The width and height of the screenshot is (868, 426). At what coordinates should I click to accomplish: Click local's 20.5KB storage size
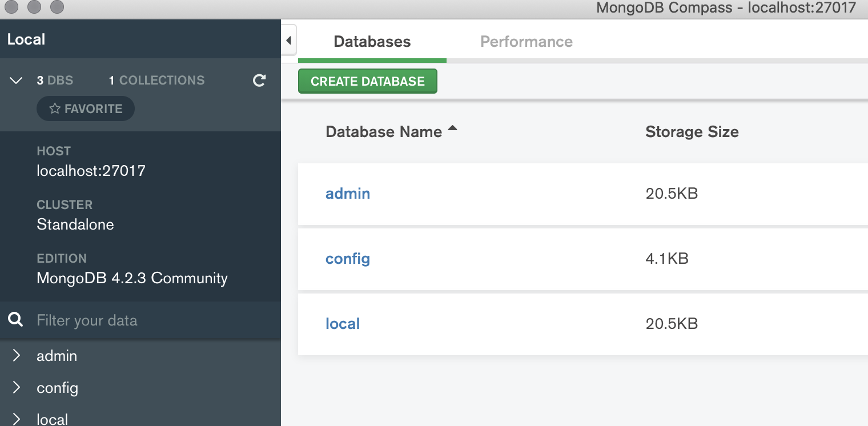pyautogui.click(x=672, y=324)
